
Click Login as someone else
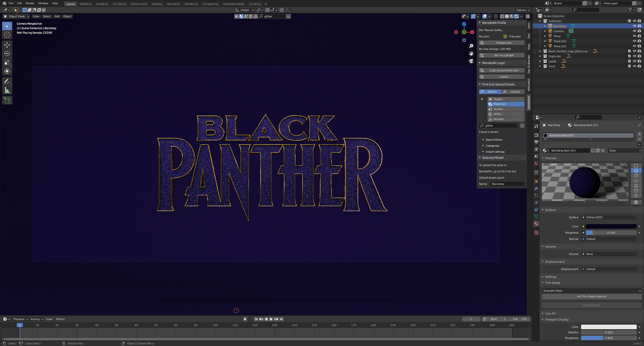pos(502,70)
